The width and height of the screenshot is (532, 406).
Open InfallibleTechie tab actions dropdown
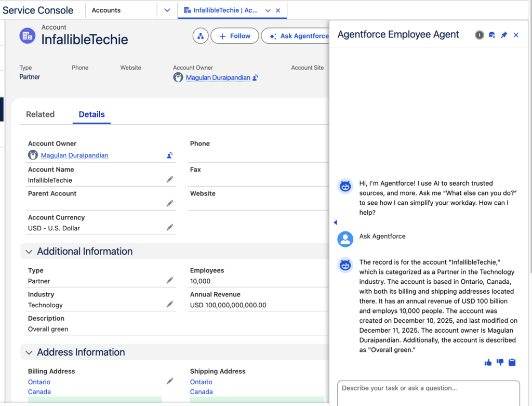click(268, 10)
